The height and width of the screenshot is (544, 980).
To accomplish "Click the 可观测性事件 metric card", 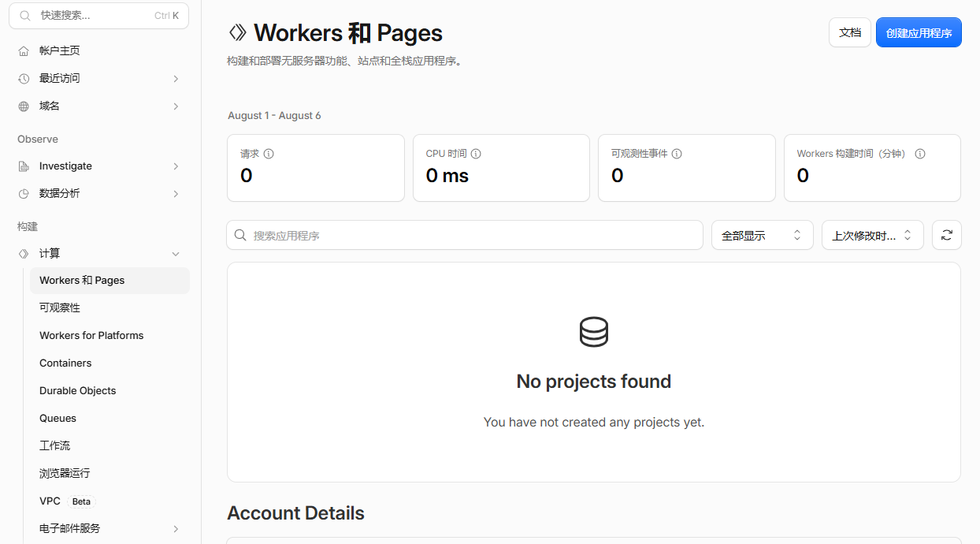I will pyautogui.click(x=687, y=168).
